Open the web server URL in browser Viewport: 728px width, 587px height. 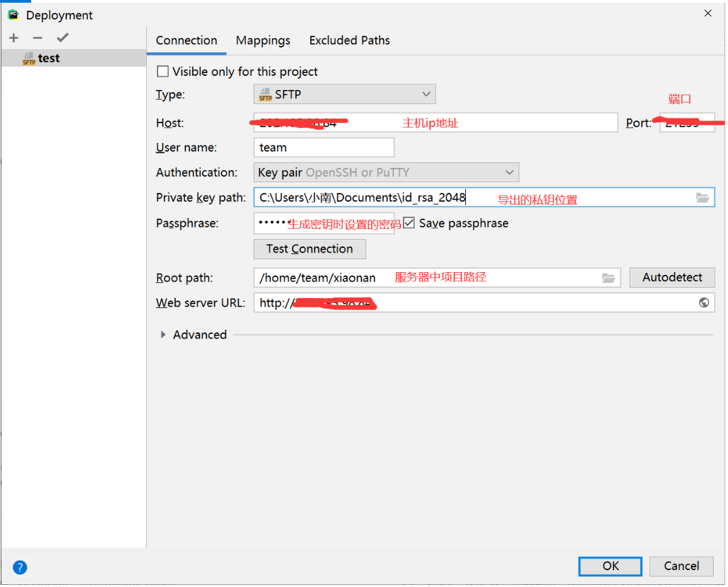click(704, 303)
